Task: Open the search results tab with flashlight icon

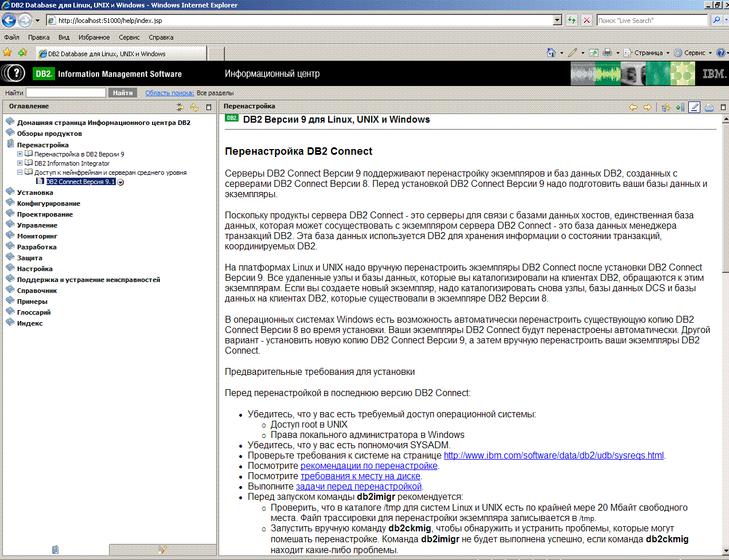Action: coord(162,550)
